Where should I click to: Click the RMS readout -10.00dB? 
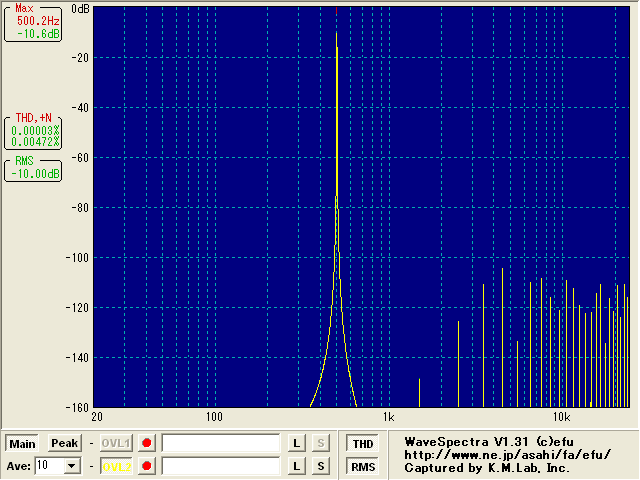coord(35,174)
